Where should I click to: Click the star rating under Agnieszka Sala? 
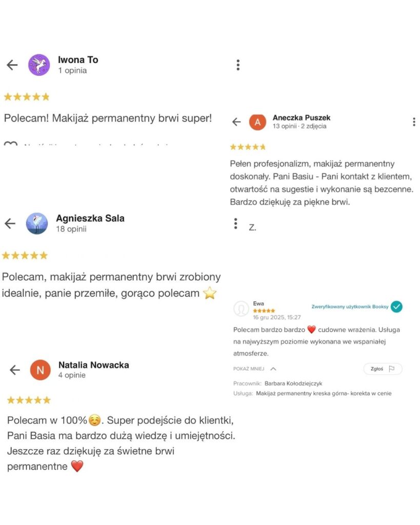coord(25,255)
